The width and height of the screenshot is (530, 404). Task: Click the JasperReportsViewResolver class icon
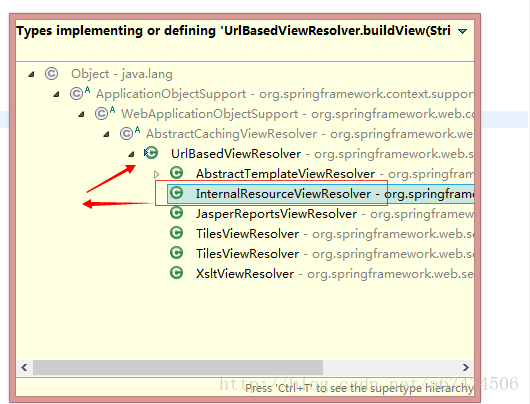[176, 213]
